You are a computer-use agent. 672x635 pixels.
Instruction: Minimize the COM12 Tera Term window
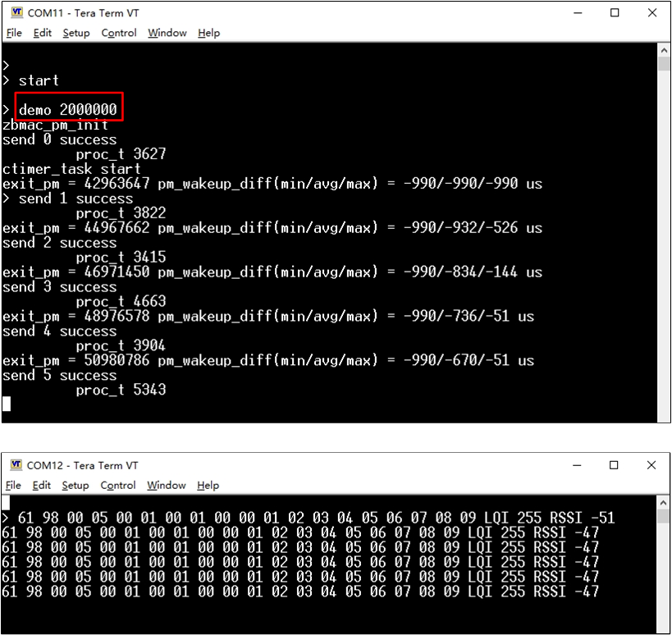point(577,465)
